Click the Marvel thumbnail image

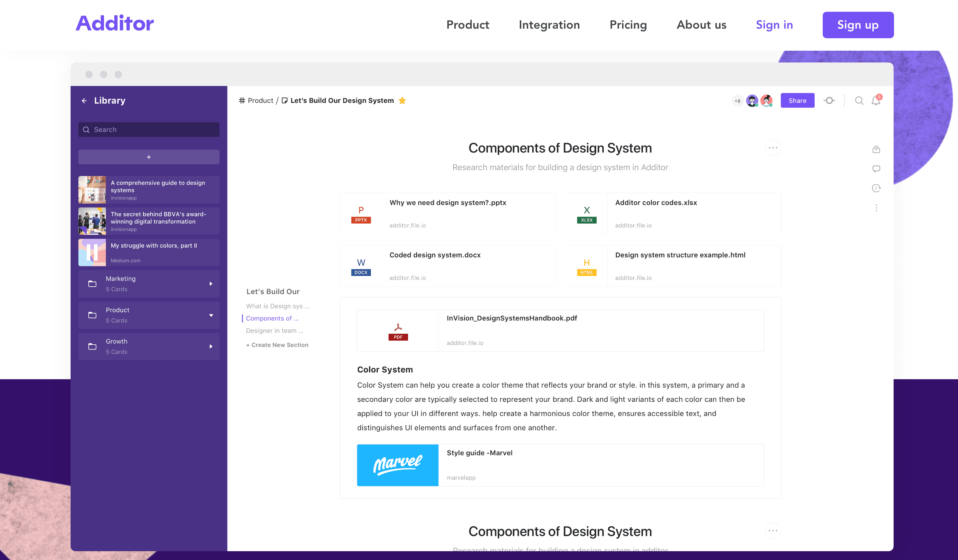(398, 466)
